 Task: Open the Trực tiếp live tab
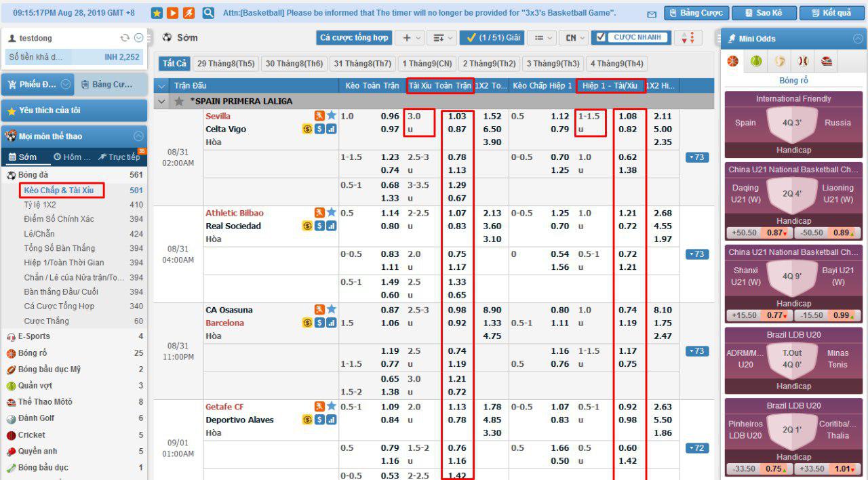119,157
